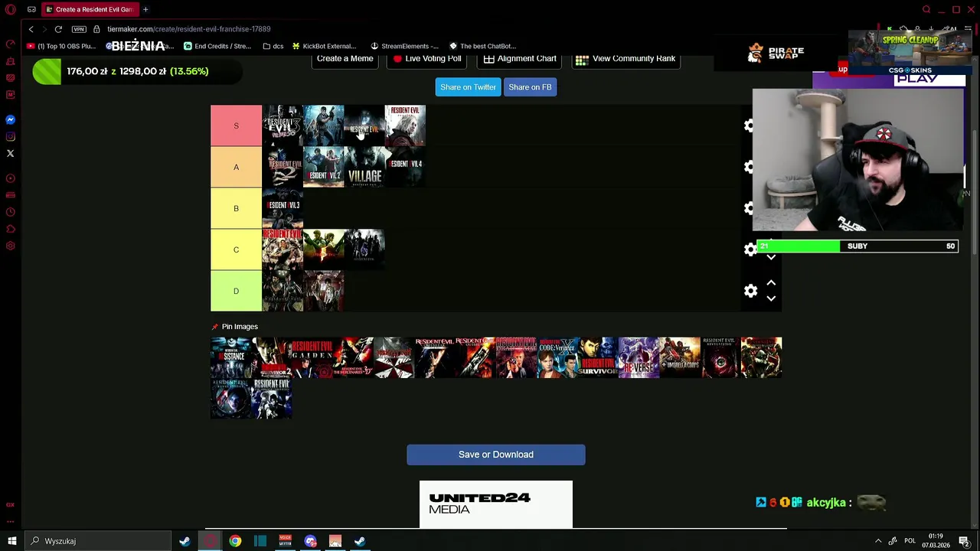Open settings gear for S tier
This screenshot has height=551, width=980.
[750, 126]
